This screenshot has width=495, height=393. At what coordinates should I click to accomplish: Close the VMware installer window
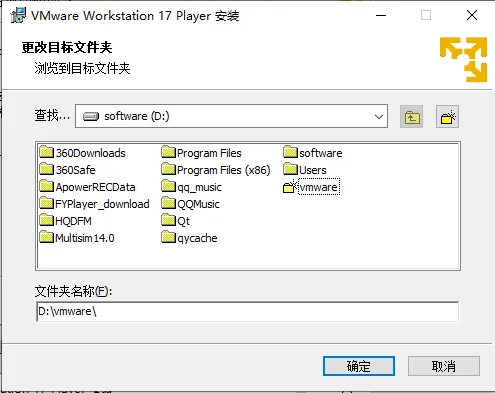coord(472,15)
